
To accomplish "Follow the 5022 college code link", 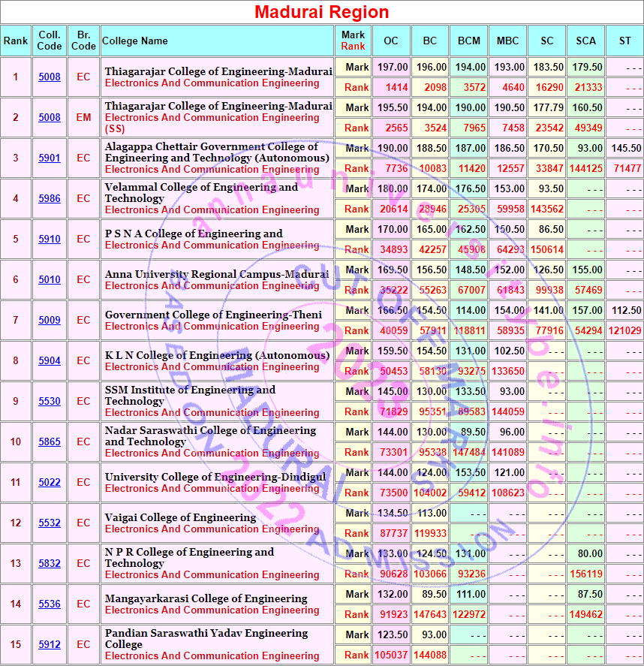I will click(50, 483).
